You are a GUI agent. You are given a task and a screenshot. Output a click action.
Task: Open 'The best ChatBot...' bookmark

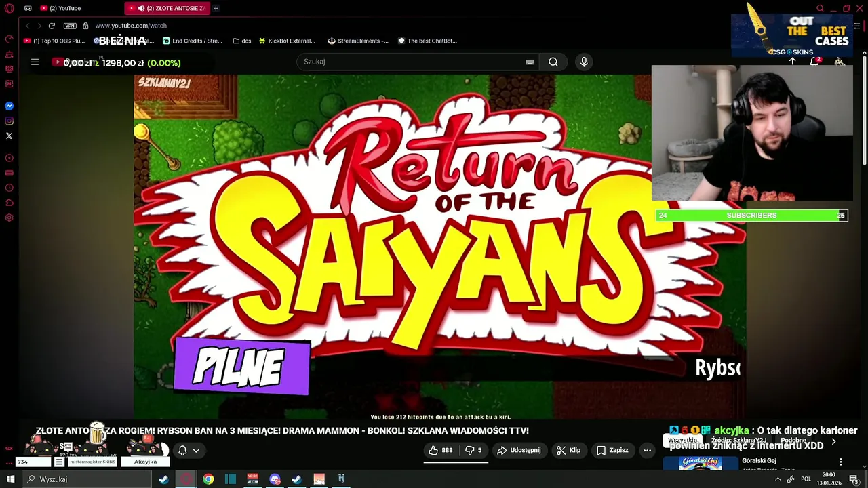tap(427, 41)
